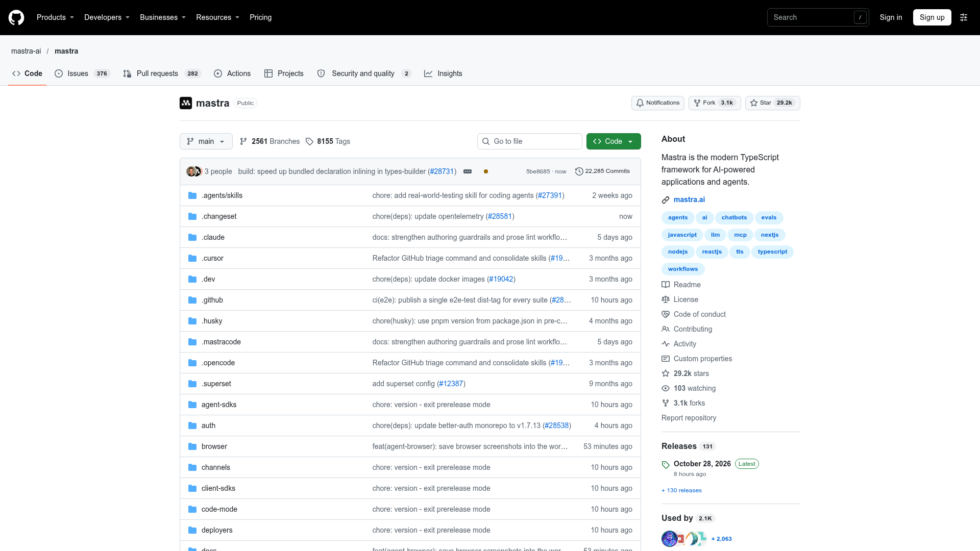Click the appearance settings icon next to Sign up
980x551 pixels.
(964, 17)
